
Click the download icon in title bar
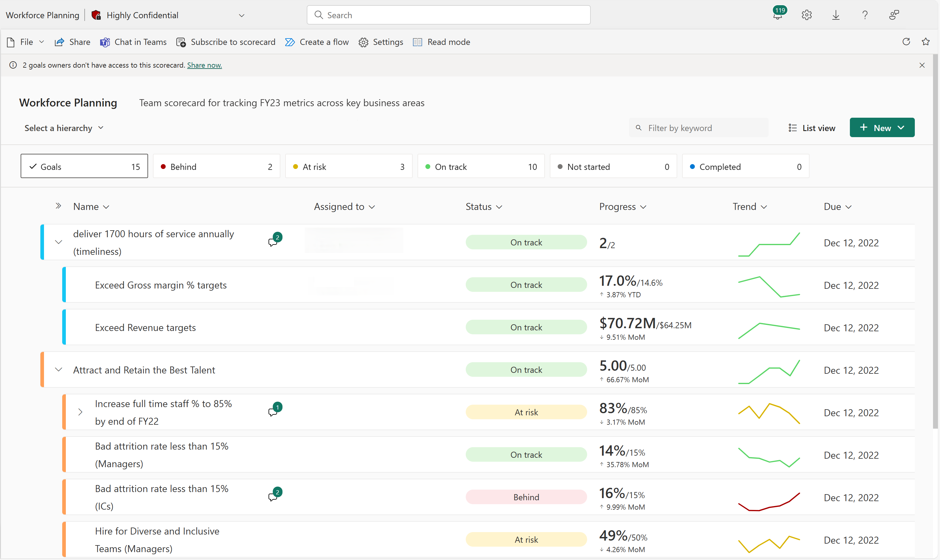pos(836,15)
